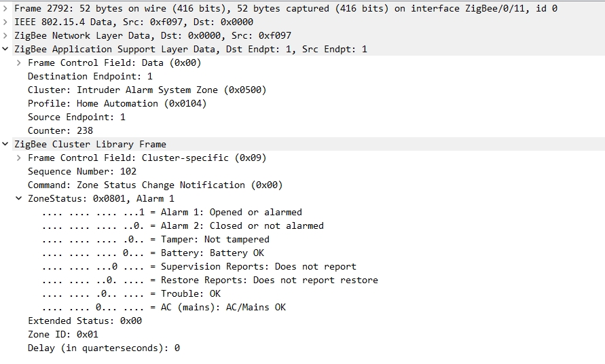This screenshot has width=605, height=364.
Task: Select the Sequence Number: 102 line
Action: click(81, 172)
